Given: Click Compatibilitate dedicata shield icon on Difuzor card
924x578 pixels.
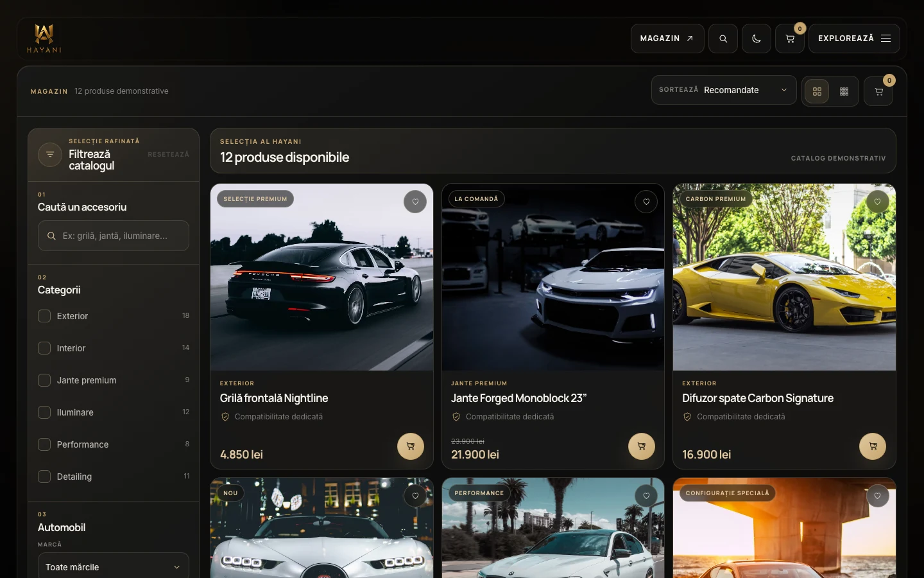Looking at the screenshot, I should [687, 417].
